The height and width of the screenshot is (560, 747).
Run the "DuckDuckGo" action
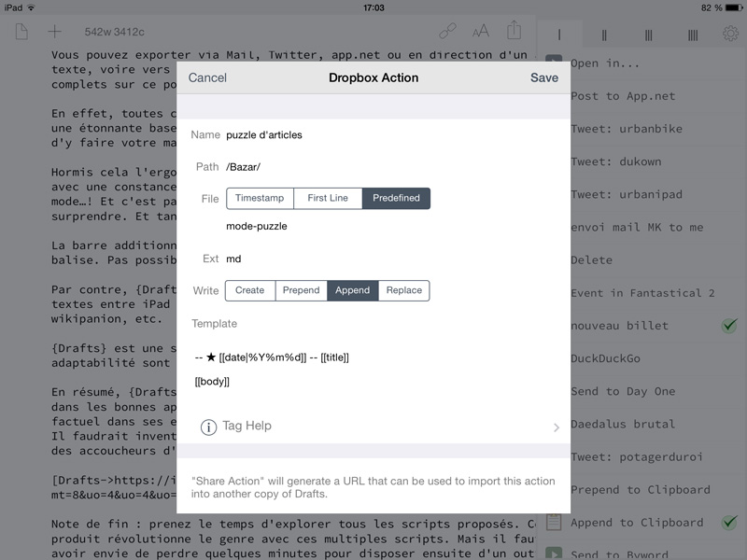(x=605, y=358)
